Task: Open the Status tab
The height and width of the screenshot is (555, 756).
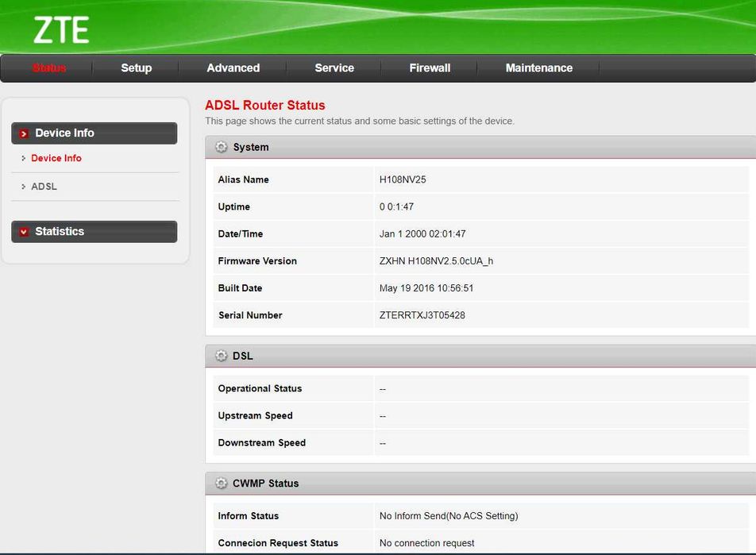Action: point(49,68)
